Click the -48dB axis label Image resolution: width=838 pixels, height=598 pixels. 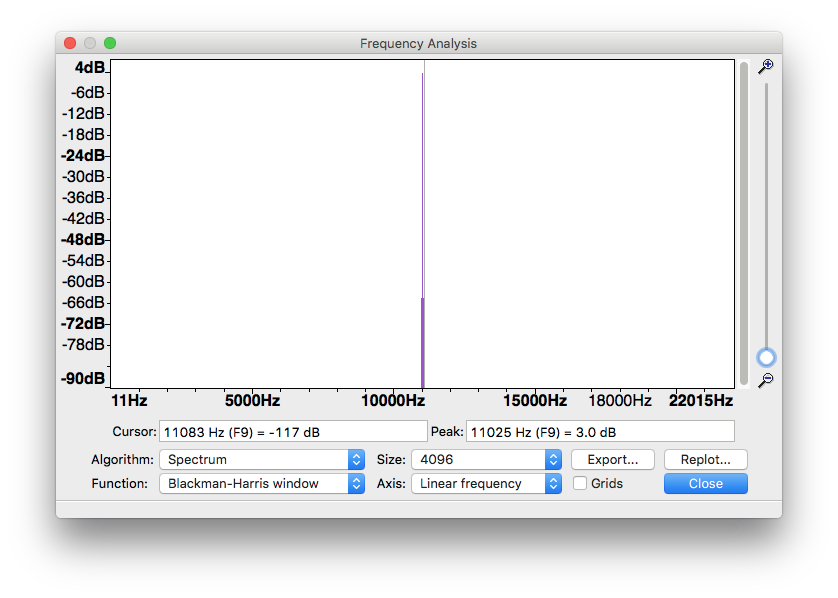[x=83, y=239]
